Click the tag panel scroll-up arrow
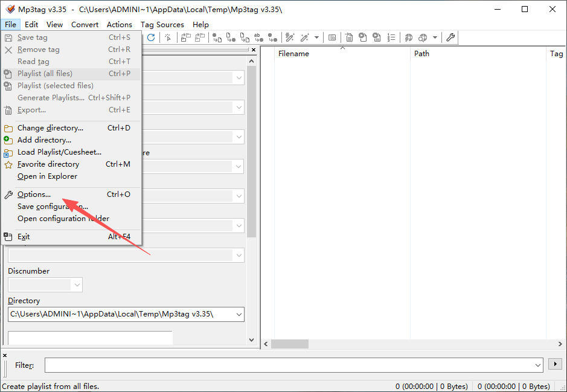This screenshot has width=567, height=392. click(x=252, y=62)
